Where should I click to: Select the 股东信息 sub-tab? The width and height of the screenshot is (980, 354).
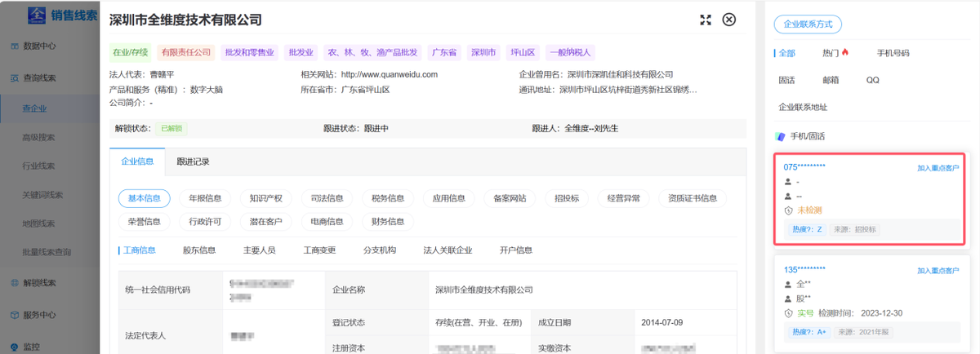(199, 250)
